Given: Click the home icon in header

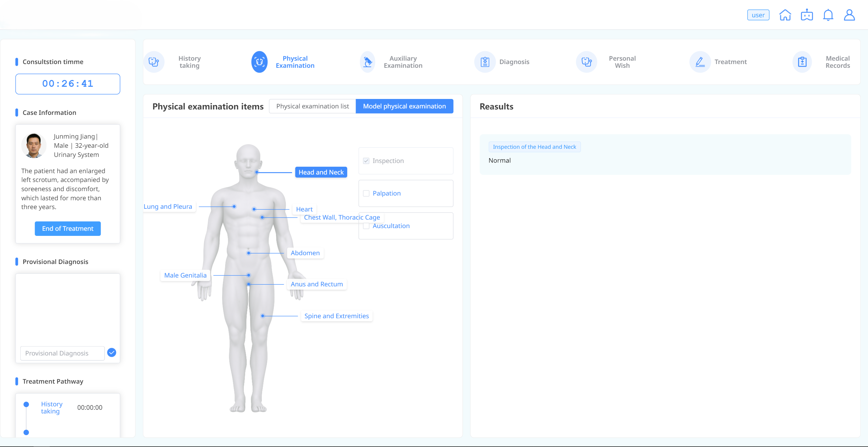Looking at the screenshot, I should pos(785,15).
